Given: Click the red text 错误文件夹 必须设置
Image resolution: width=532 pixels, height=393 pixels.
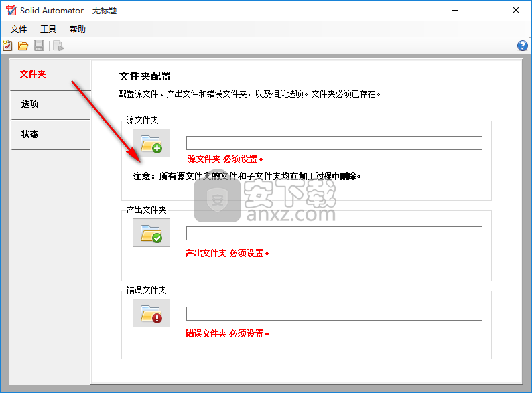Looking at the screenshot, I should pyautogui.click(x=227, y=333).
